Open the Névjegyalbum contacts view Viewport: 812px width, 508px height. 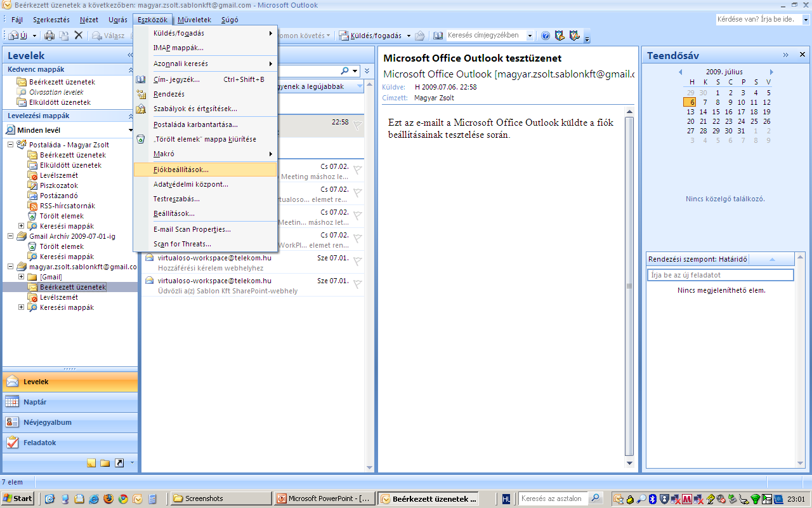click(70, 422)
